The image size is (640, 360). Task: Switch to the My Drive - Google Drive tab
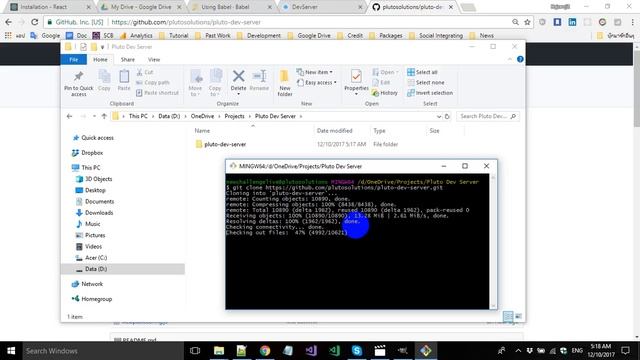pos(141,7)
